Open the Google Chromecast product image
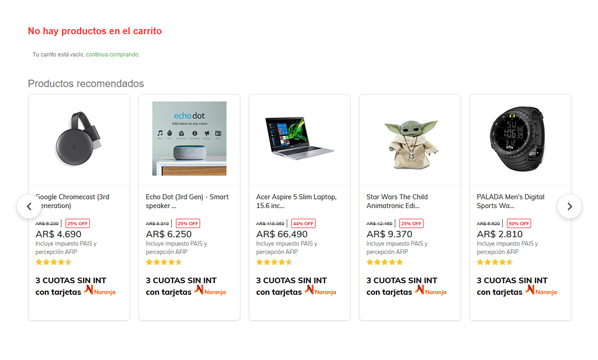 click(79, 138)
